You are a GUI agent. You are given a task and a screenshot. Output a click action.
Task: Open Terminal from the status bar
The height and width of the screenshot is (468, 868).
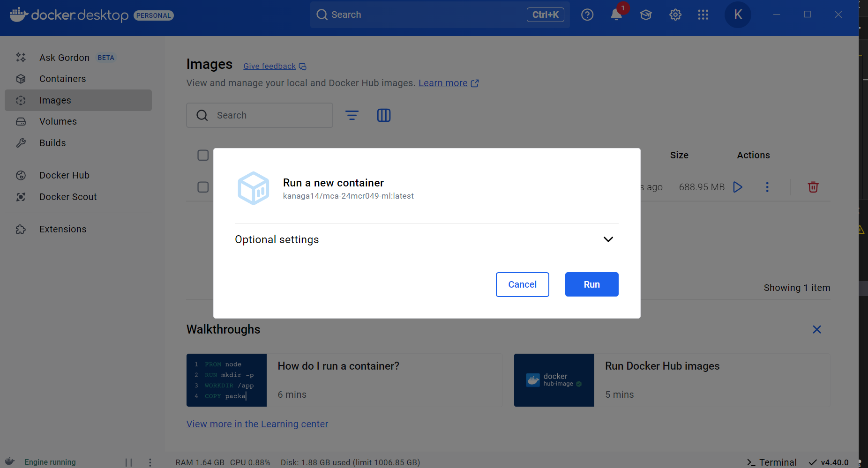click(772, 462)
